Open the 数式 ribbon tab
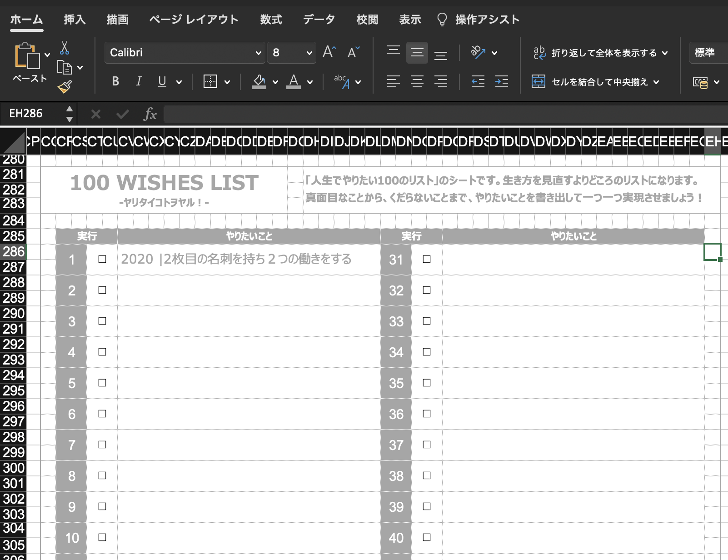This screenshot has height=560, width=728. [x=271, y=20]
